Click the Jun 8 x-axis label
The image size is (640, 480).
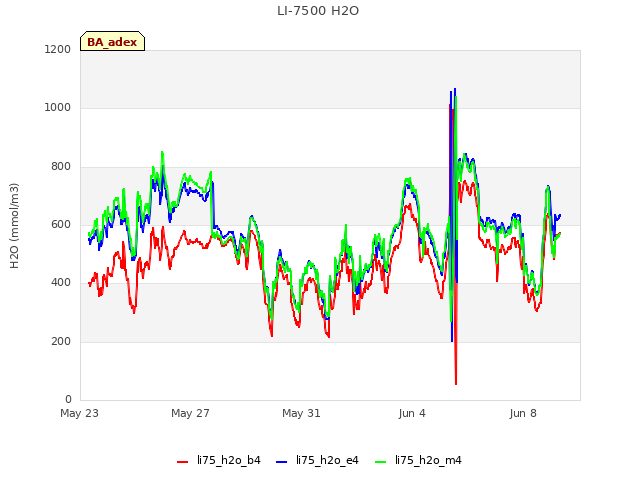pos(523,413)
